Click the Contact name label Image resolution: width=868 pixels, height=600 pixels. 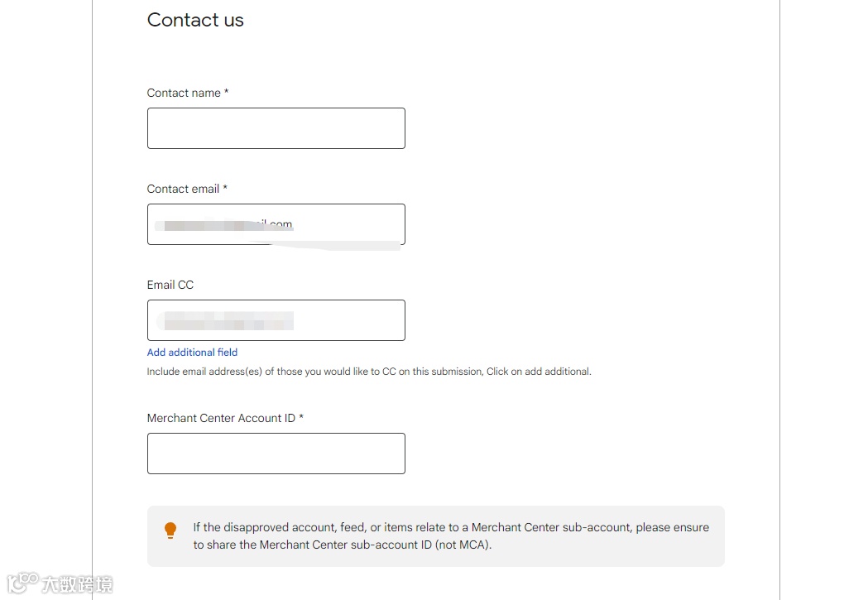(184, 93)
